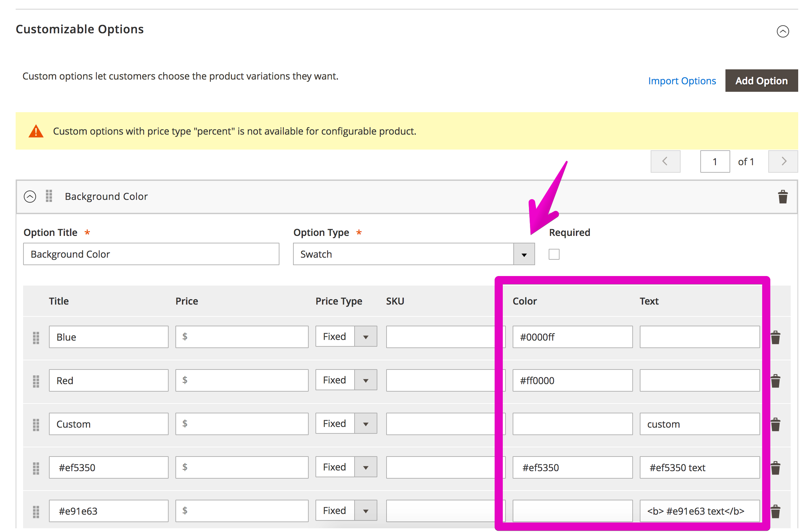Edit color value #ff0000
Screen dimensions: 805x532
(573, 380)
